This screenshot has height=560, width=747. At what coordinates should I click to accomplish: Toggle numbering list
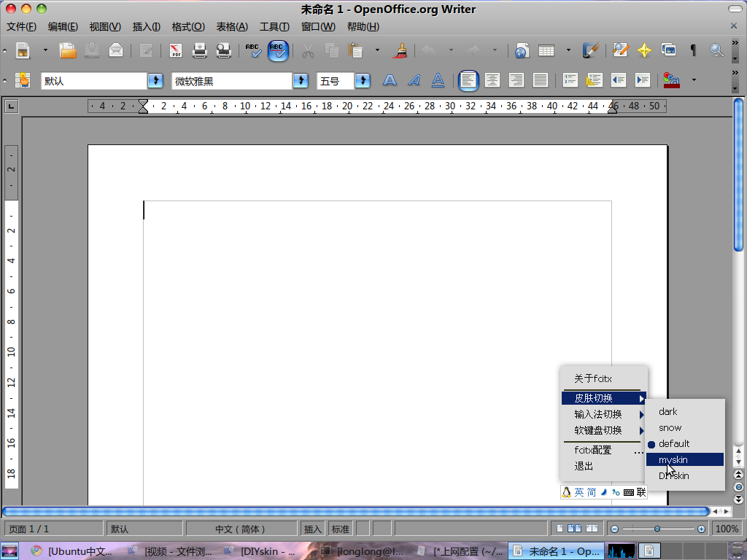point(570,80)
